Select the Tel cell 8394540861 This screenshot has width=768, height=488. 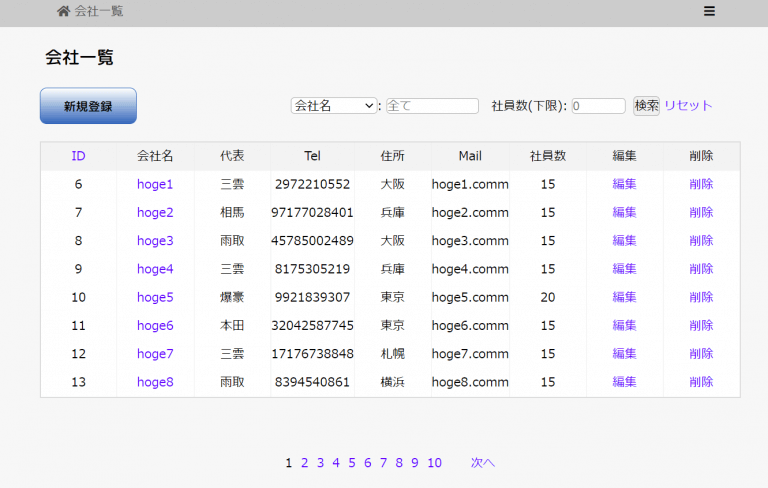tap(312, 382)
